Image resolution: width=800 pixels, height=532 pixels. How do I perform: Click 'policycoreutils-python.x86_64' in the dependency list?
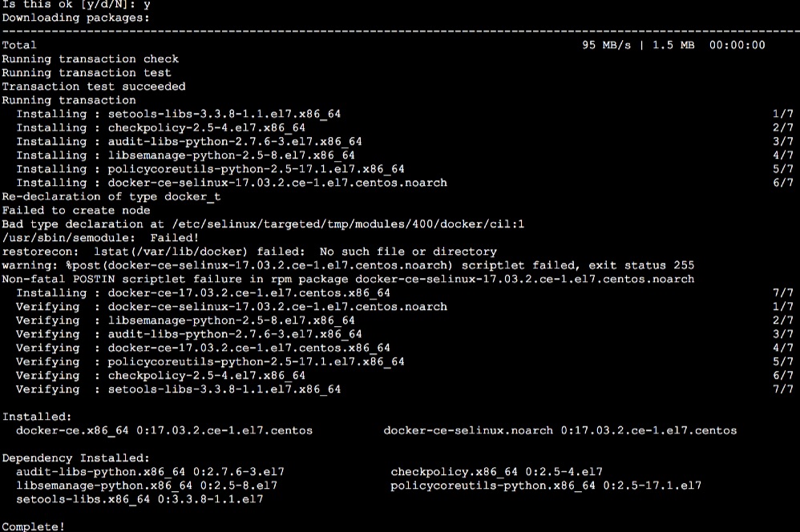[493, 485]
